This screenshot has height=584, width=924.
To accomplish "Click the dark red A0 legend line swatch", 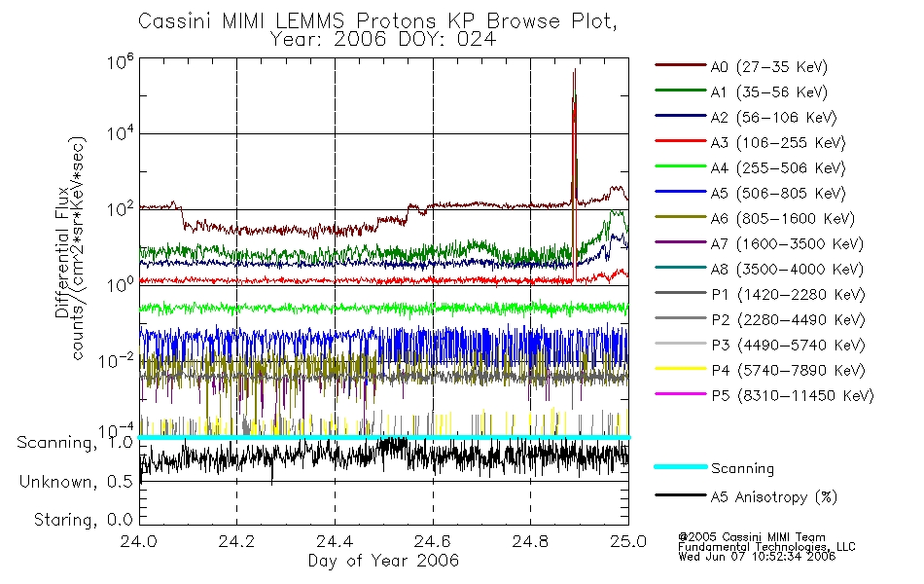I will click(x=681, y=65).
